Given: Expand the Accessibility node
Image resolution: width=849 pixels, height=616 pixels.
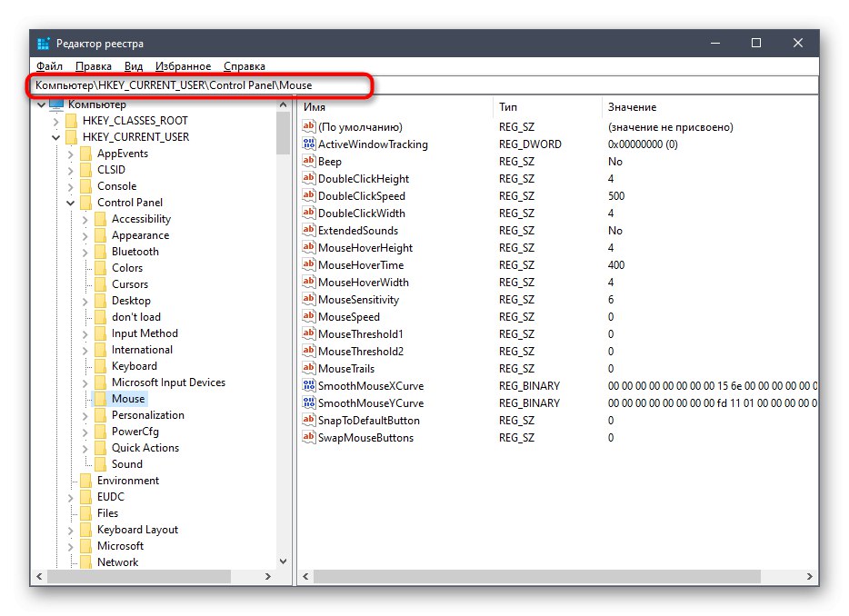Looking at the screenshot, I should [x=85, y=220].
